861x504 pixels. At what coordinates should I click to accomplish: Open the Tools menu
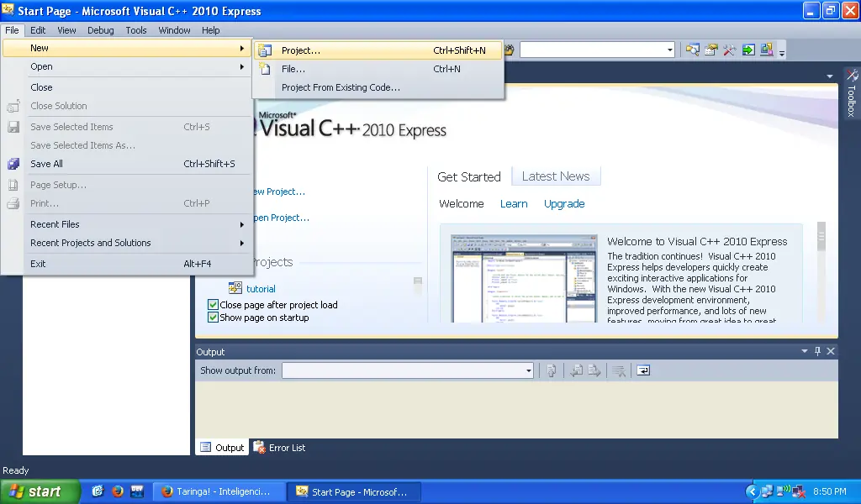[136, 30]
